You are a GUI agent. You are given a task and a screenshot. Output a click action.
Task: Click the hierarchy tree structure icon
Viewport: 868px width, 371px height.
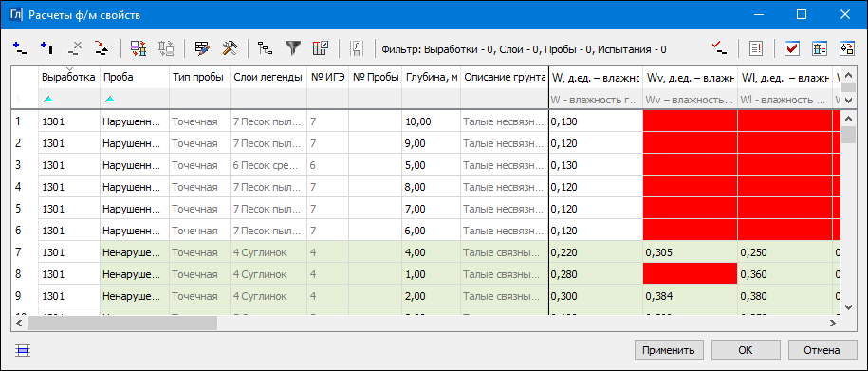[266, 48]
